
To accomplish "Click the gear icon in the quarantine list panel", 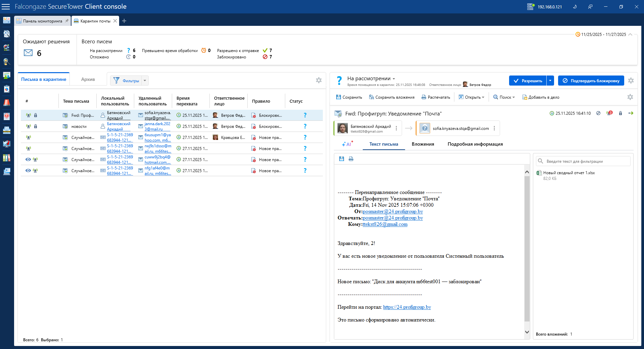I will 319,80.
